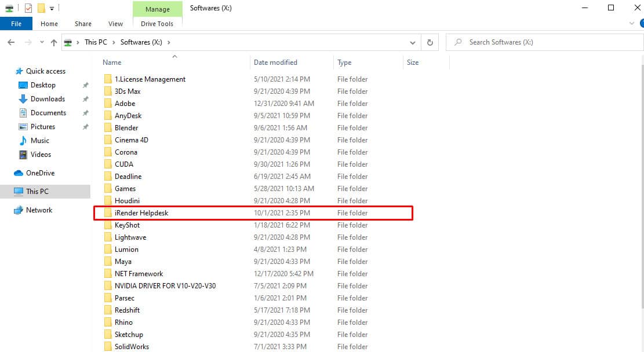Select OneDrive in navigation pane
Viewport: 644px width, 352px height.
point(40,173)
